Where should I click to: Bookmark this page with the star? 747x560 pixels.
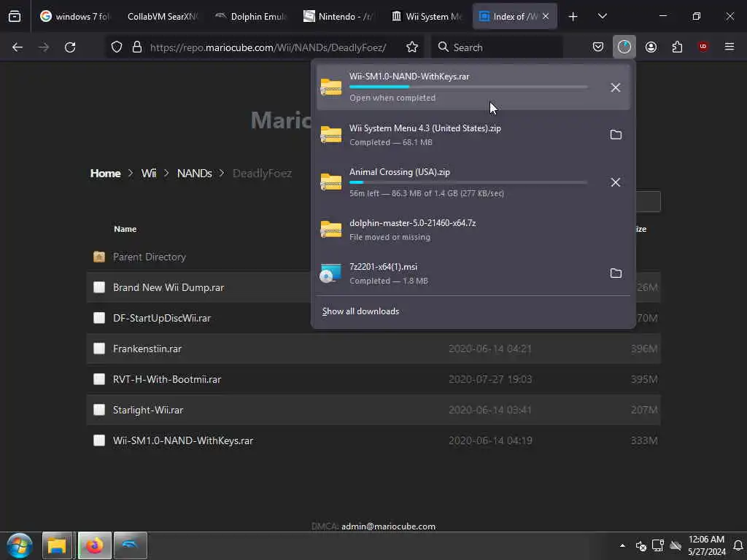pyautogui.click(x=412, y=47)
